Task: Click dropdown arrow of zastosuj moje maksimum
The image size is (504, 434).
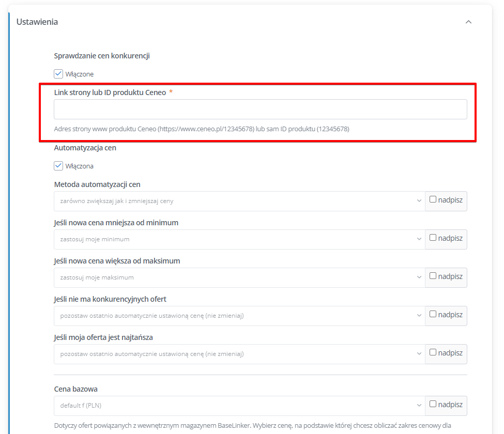Action: [419, 277]
